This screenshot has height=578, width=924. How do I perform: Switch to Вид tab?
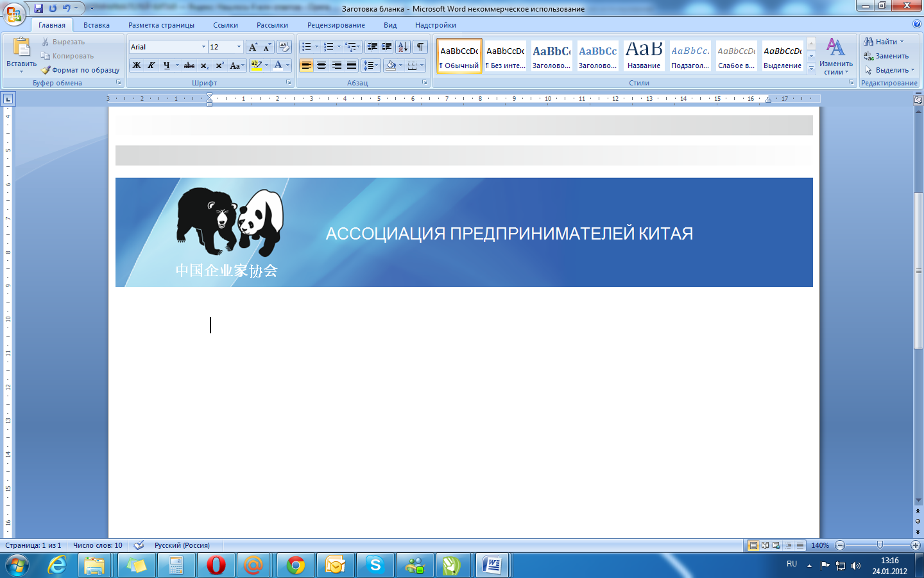point(390,25)
